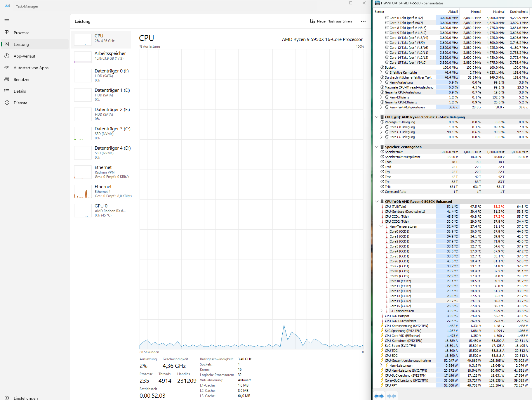Select the Radmin VPN Ethernet entry
The height and width of the screenshot is (400, 532).
pos(101,172)
